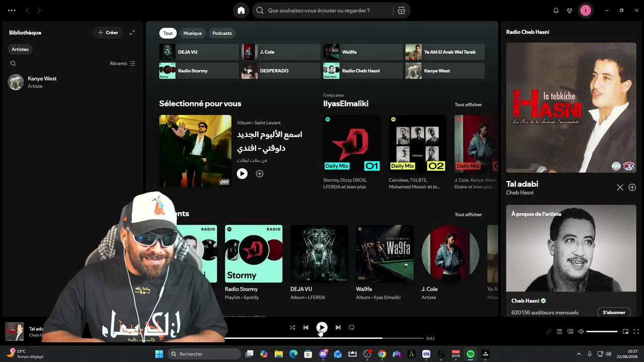Click Tout afficher for recents section
This screenshot has width=644, height=362.
(468, 215)
